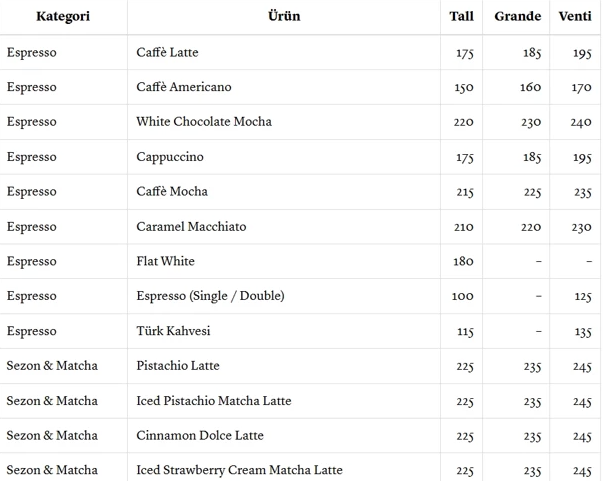Select the Venti column header
The height and width of the screenshot is (491, 611).
click(x=574, y=16)
